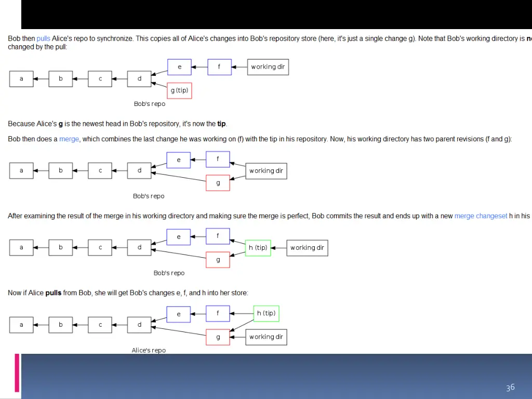Viewport: 532px width, 399px height.
Task: Click the 'Alice's repo' caption
Action: click(149, 350)
